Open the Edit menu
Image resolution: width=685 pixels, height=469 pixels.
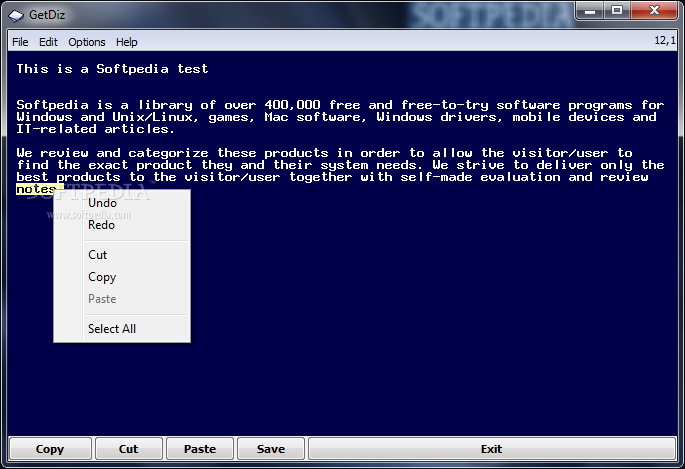pyautogui.click(x=48, y=42)
